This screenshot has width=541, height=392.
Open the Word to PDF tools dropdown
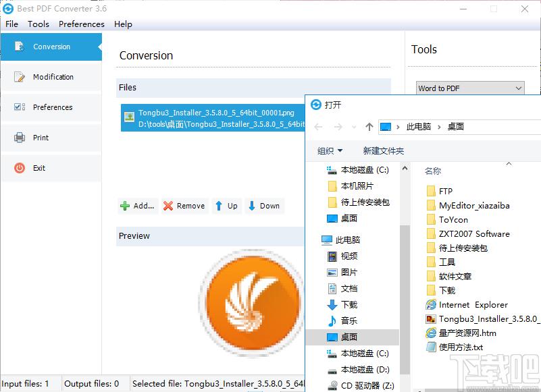click(470, 88)
